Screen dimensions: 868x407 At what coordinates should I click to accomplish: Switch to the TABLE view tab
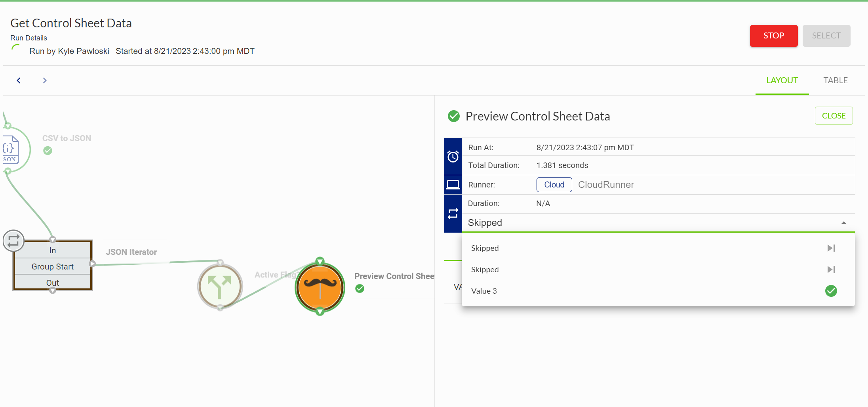pos(836,80)
